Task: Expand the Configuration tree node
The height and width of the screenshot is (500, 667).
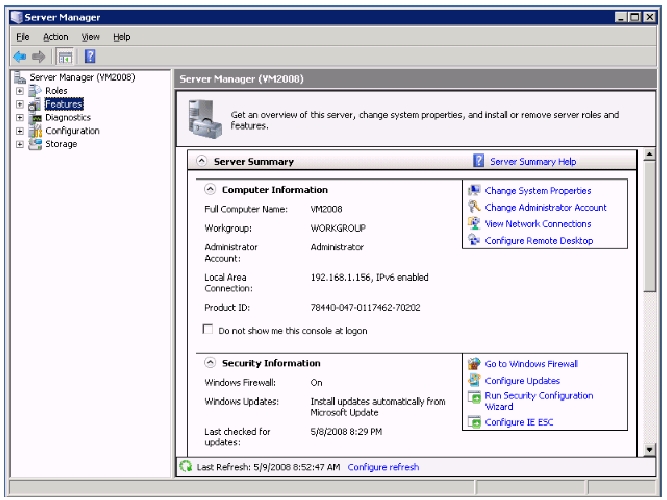Action: coord(20,131)
